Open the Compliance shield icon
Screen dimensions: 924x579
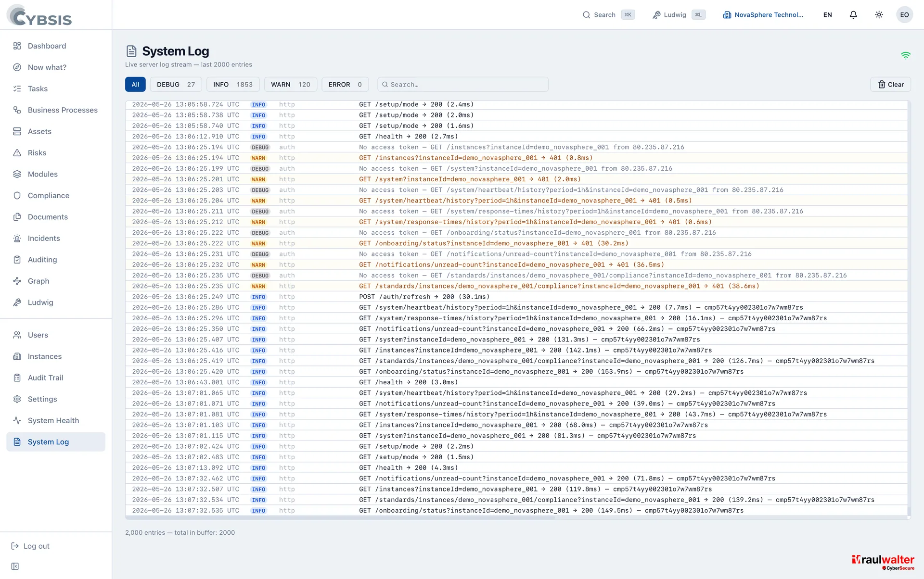[x=17, y=196]
